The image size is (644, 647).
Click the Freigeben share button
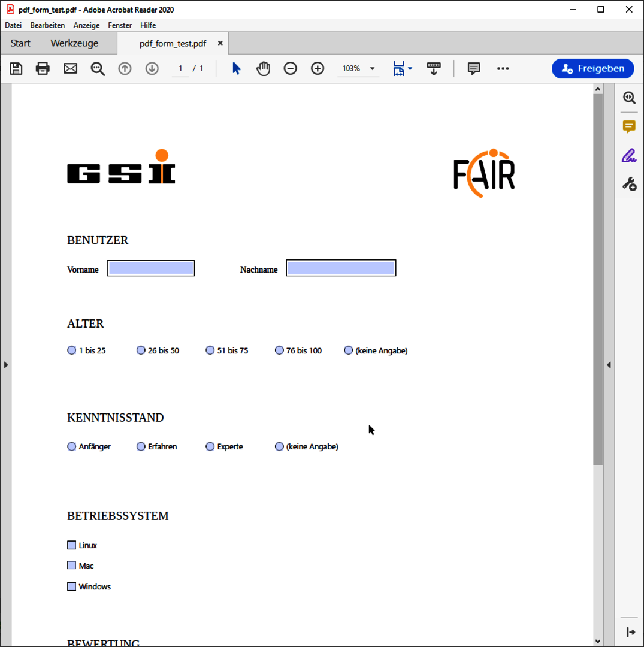(x=592, y=68)
